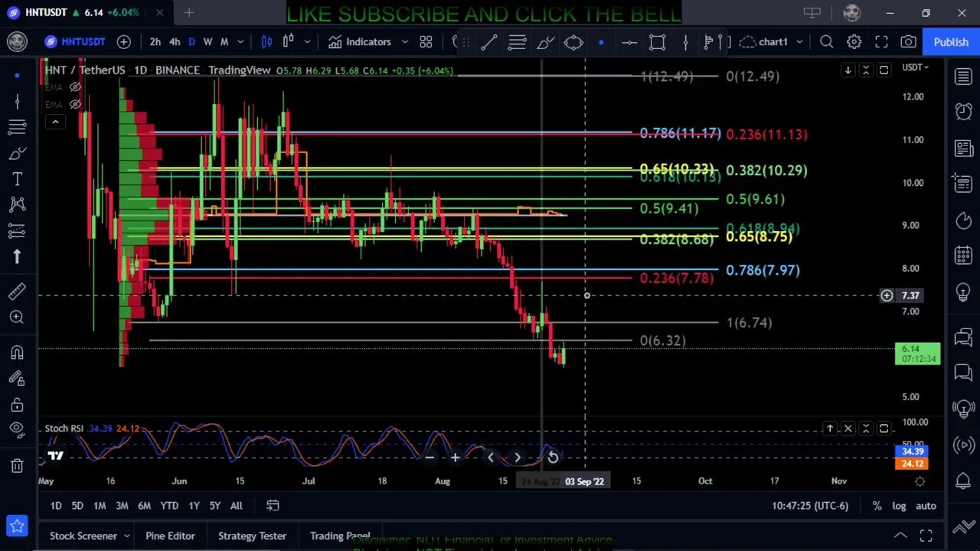Expand Stock Screener dropdown arrow

pos(127,536)
